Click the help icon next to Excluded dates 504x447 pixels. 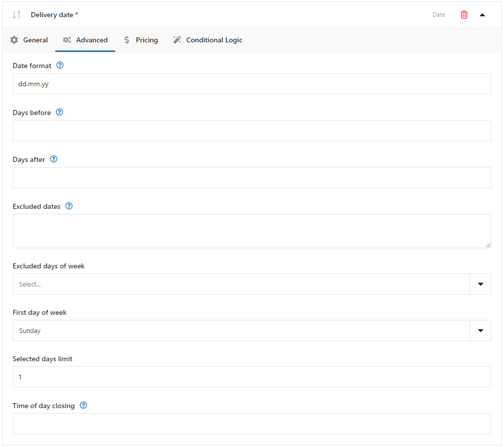[x=69, y=206]
